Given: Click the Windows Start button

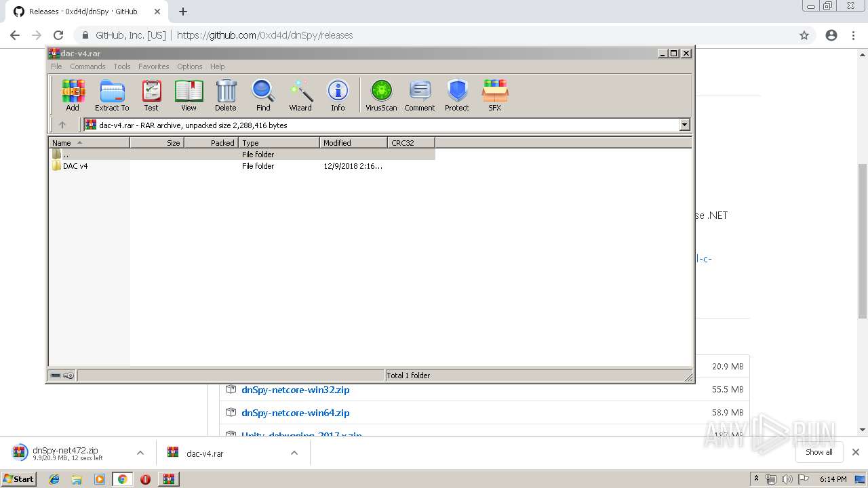Looking at the screenshot, I should click(x=19, y=479).
